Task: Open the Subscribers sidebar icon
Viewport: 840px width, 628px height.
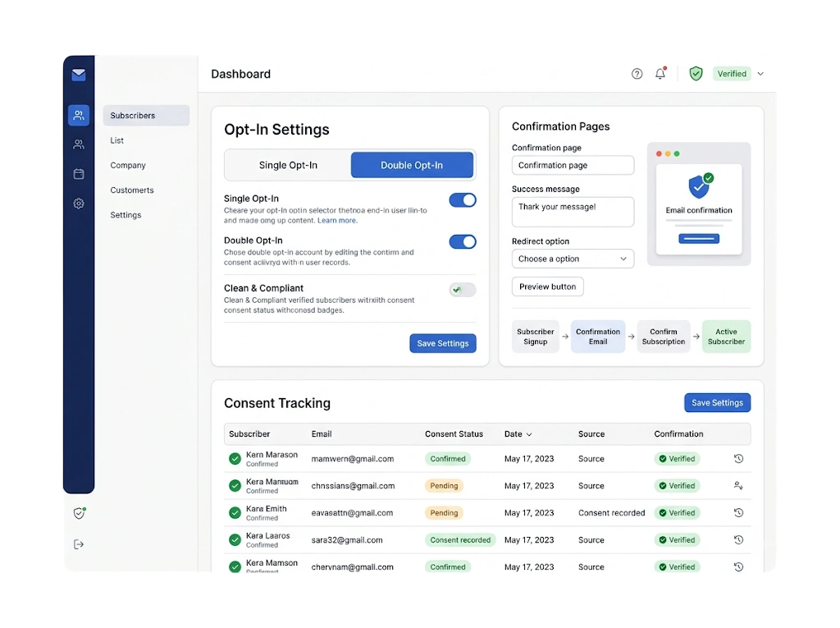Action: point(79,115)
